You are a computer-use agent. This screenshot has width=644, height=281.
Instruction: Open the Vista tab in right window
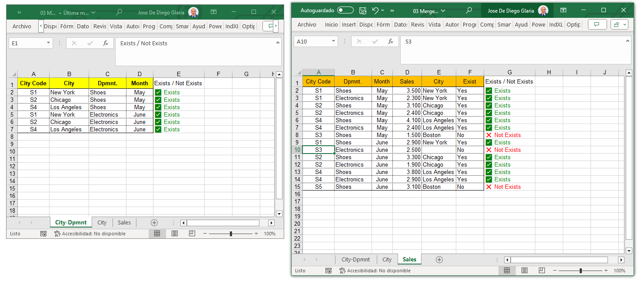pos(434,25)
